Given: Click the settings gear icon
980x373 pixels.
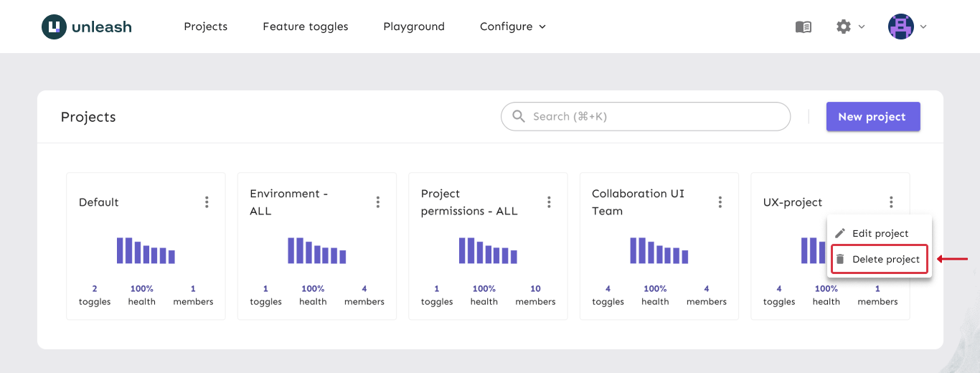Looking at the screenshot, I should tap(844, 27).
